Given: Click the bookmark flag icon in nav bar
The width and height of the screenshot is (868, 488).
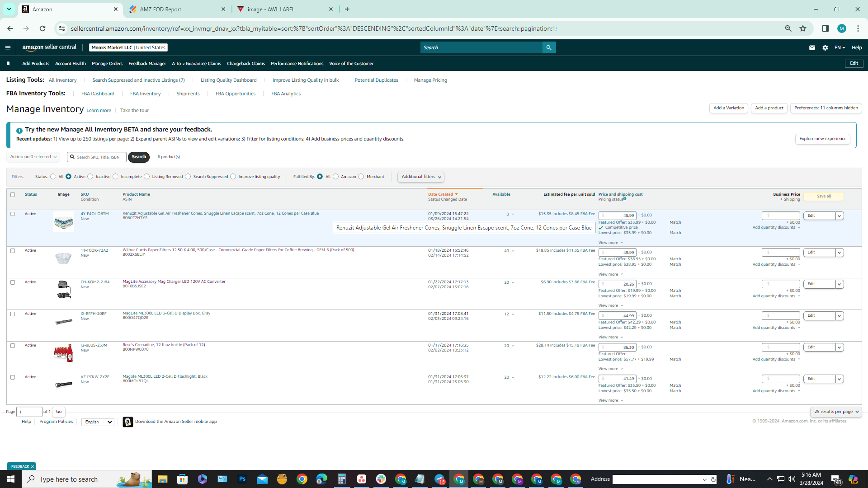Looking at the screenshot, I should pyautogui.click(x=8, y=64).
